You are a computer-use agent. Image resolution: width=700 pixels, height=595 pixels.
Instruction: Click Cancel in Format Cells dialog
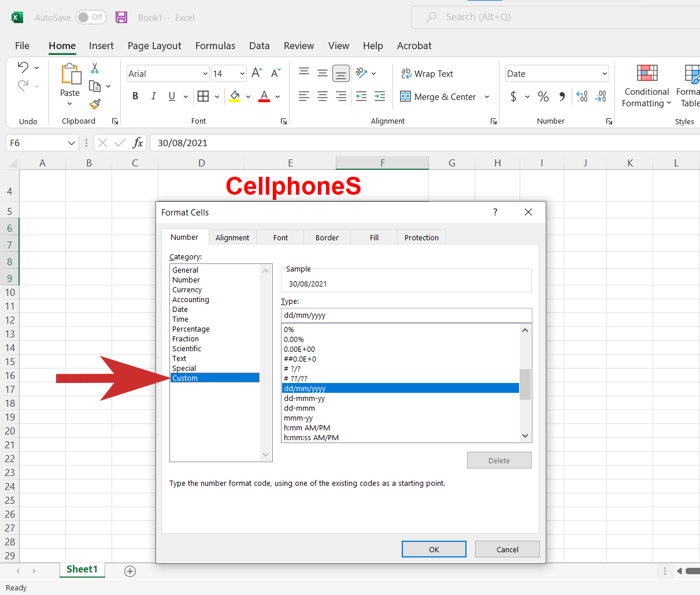[507, 549]
